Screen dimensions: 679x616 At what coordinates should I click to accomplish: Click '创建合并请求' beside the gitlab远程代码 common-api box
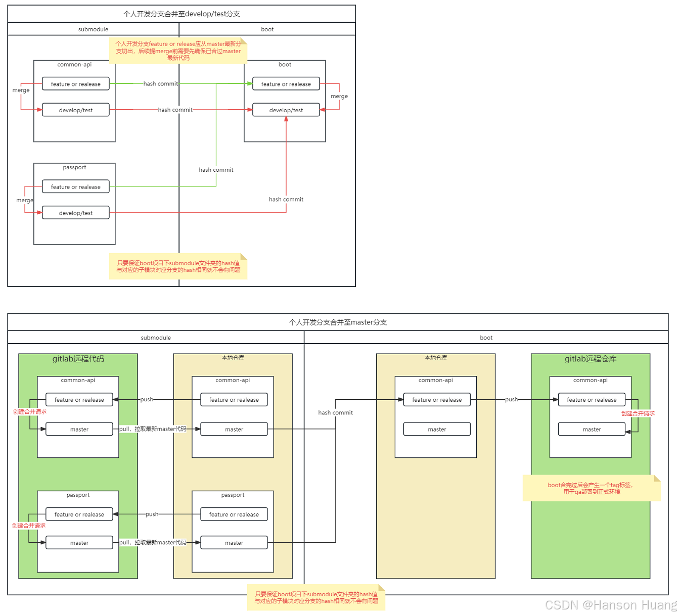click(x=30, y=412)
